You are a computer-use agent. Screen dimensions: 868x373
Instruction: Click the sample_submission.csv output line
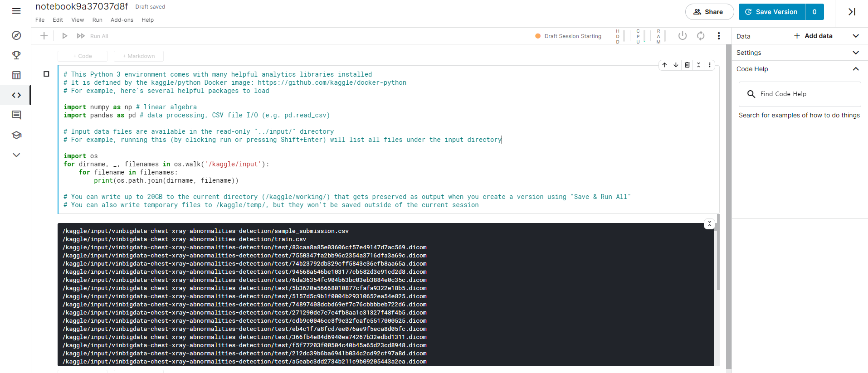tap(205, 231)
